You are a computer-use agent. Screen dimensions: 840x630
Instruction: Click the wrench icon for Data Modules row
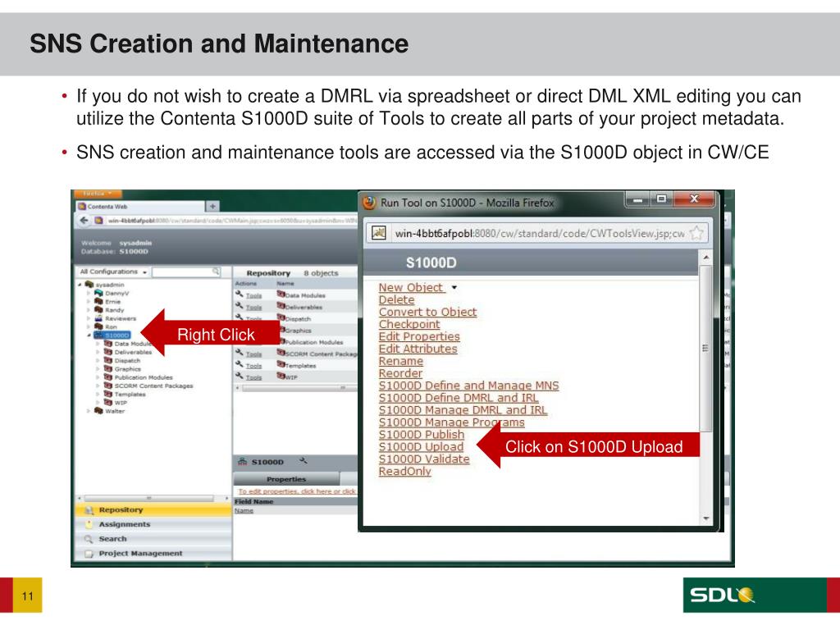240,294
